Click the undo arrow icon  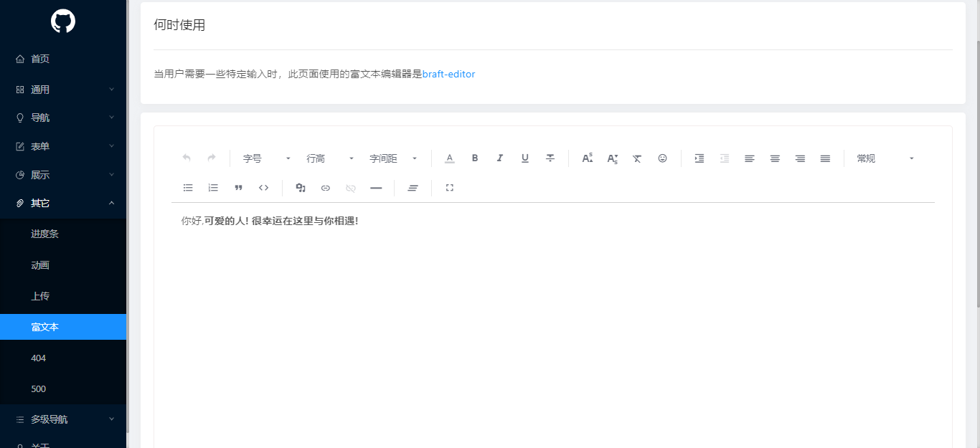(x=187, y=158)
